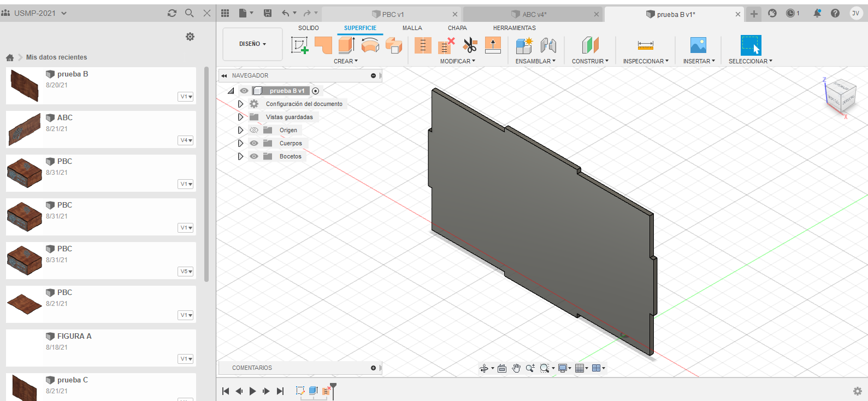Screen dimensions: 868x401
Task: Hide the Cuerpos folder
Action: point(254,143)
